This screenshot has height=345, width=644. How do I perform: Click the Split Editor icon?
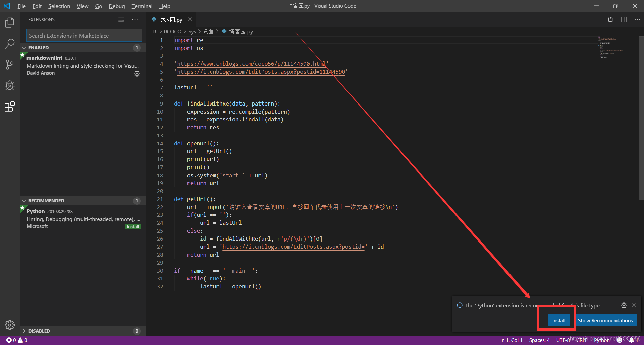[x=624, y=19]
